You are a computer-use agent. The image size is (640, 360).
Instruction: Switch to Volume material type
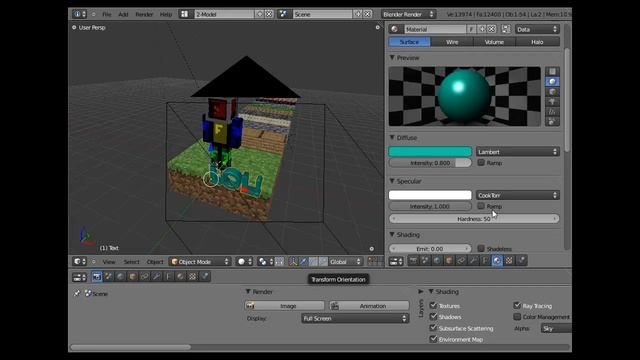(x=494, y=42)
